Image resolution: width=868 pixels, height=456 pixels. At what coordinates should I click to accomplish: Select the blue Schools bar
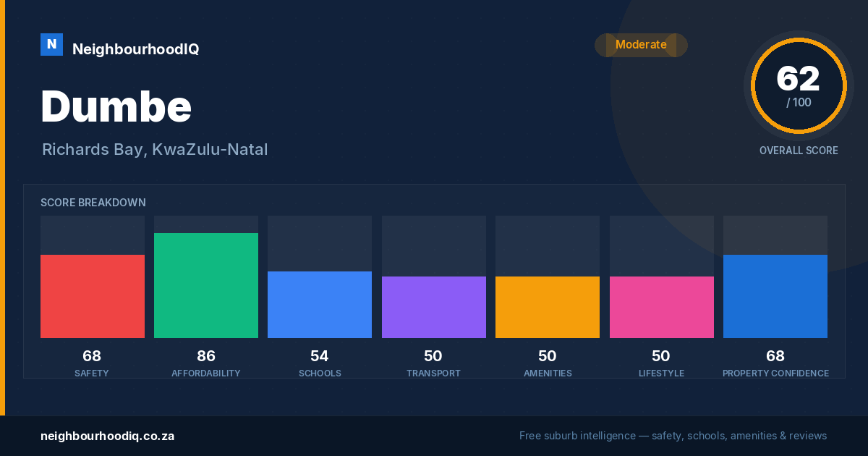click(320, 305)
